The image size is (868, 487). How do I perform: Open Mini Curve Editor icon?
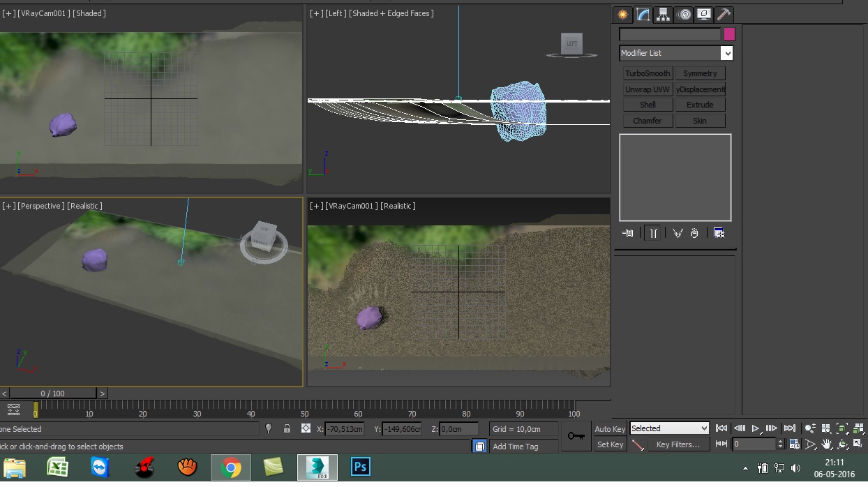coord(13,410)
